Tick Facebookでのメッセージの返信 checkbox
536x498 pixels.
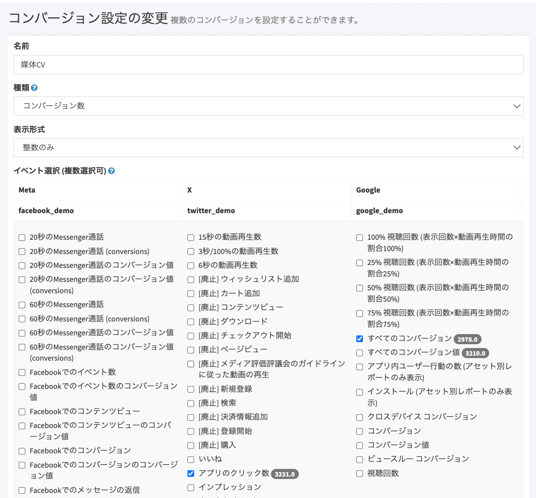click(x=22, y=490)
